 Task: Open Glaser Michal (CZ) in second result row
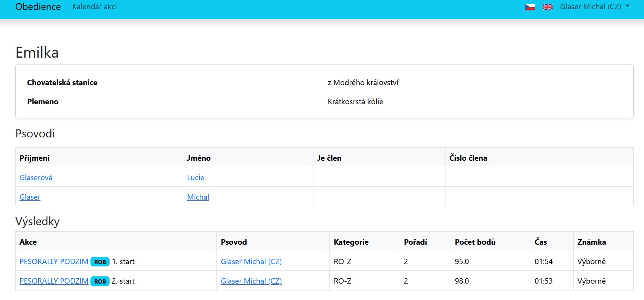251,281
